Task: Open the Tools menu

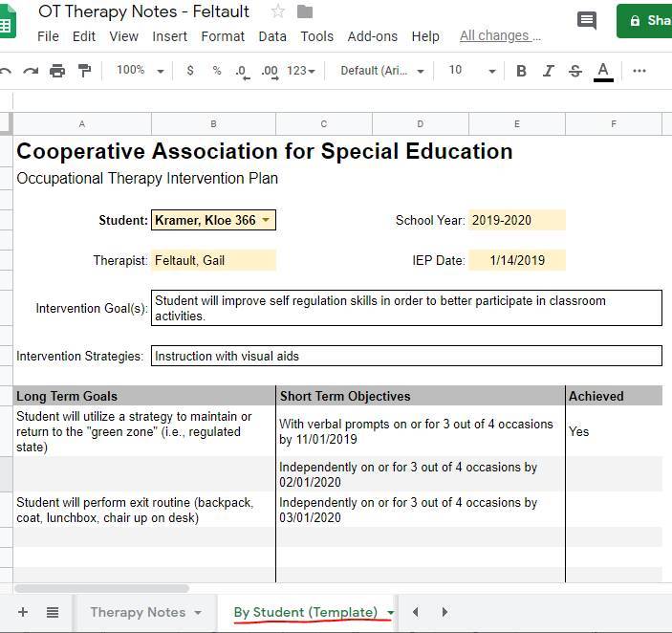Action: [x=316, y=36]
